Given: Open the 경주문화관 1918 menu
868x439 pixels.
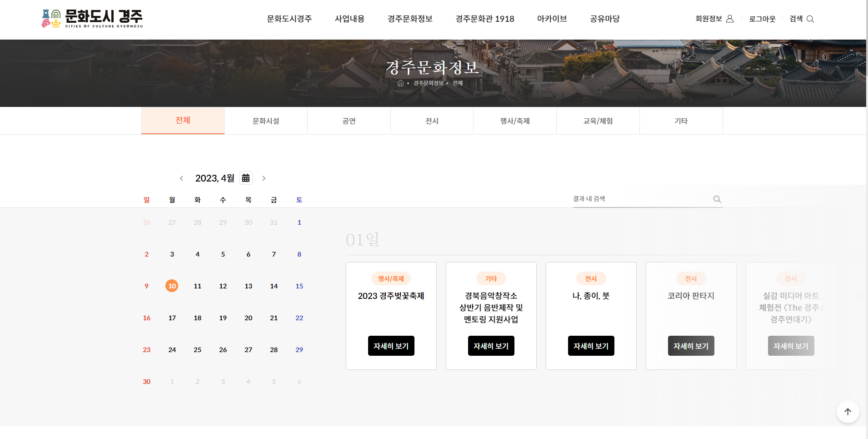Looking at the screenshot, I should [484, 19].
